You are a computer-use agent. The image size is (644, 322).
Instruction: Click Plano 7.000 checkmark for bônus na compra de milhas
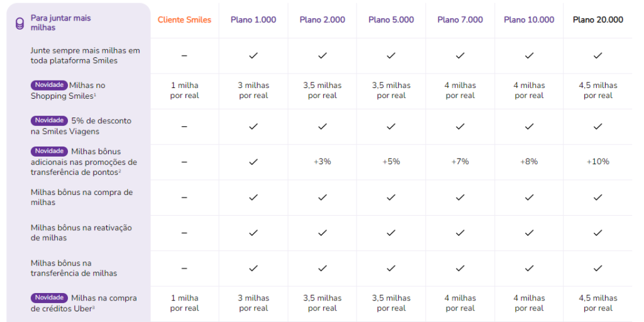tap(460, 197)
